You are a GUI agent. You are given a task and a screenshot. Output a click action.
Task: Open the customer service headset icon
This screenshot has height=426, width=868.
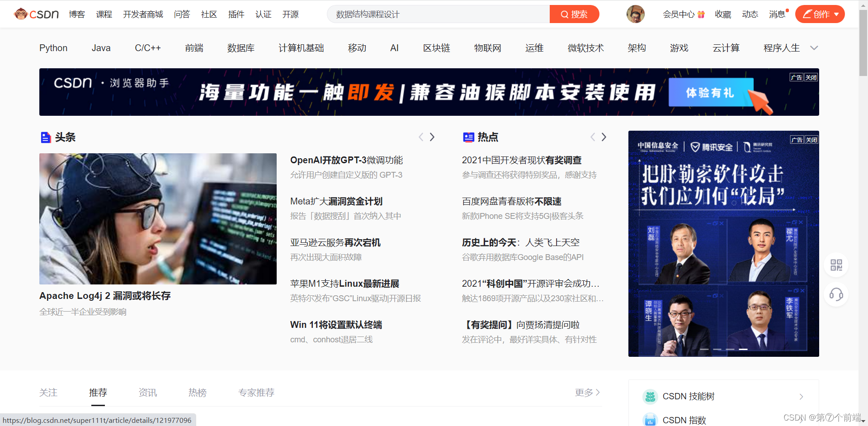coord(836,295)
